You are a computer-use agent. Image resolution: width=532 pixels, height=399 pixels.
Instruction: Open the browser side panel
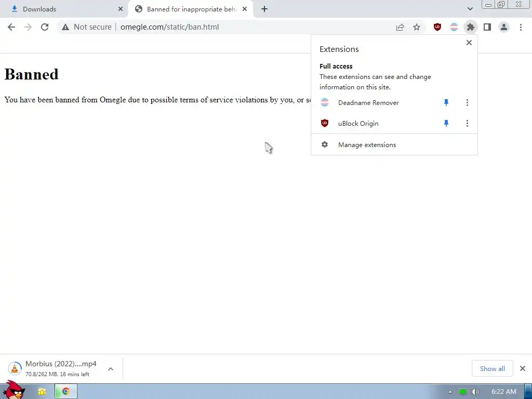(x=487, y=27)
